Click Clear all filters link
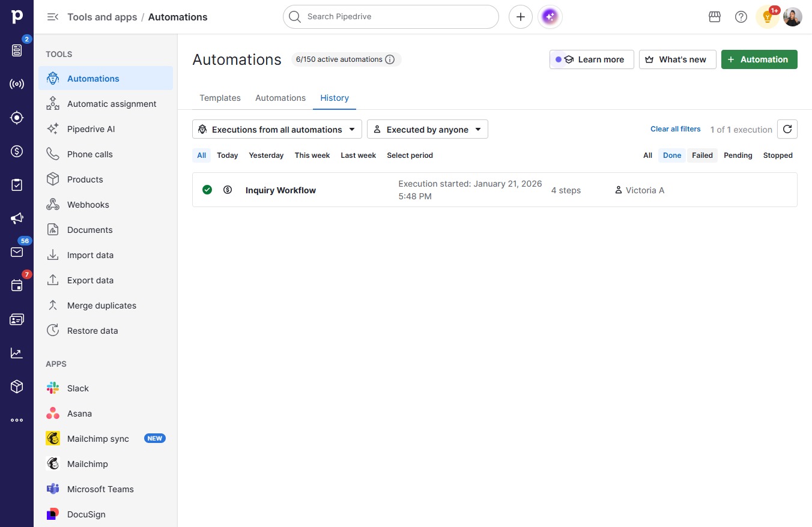Viewport: 812px width, 527px height. point(676,129)
